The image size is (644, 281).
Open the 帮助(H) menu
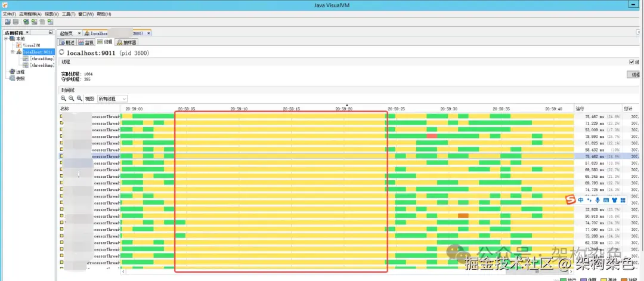[x=104, y=14]
